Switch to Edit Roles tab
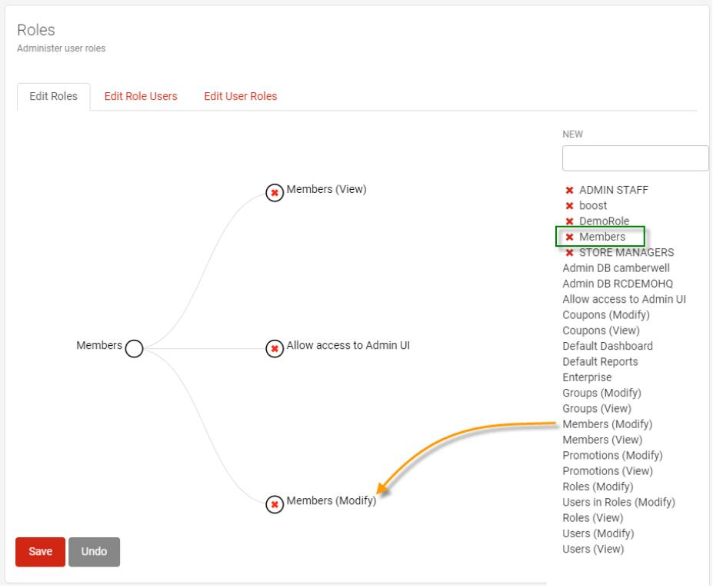This screenshot has width=713, height=588. pos(54,96)
